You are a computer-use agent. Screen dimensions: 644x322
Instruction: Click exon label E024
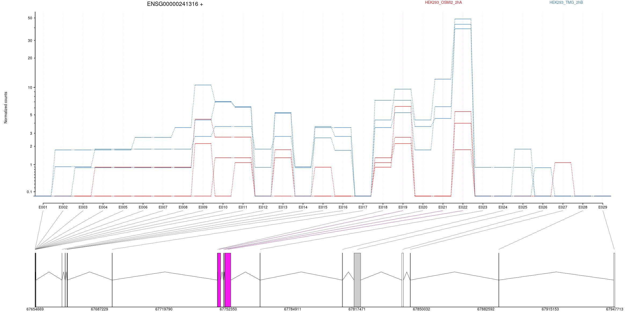(x=503, y=207)
